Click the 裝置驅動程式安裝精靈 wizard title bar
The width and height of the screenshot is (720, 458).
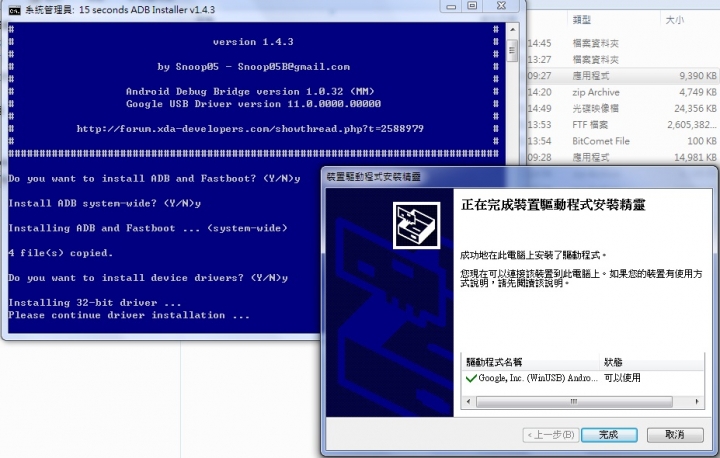click(519, 177)
